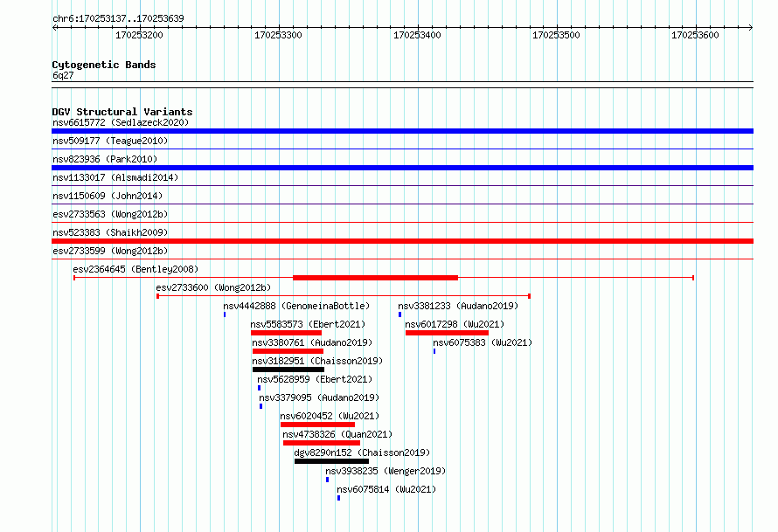778x532 pixels.
Task: Click the nsv6615772 (Sedlazeck2020) variant label
Action: 121,122
